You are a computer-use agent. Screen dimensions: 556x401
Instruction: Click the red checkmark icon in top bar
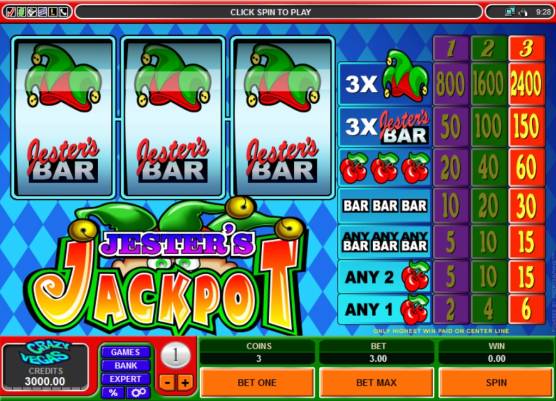point(11,12)
